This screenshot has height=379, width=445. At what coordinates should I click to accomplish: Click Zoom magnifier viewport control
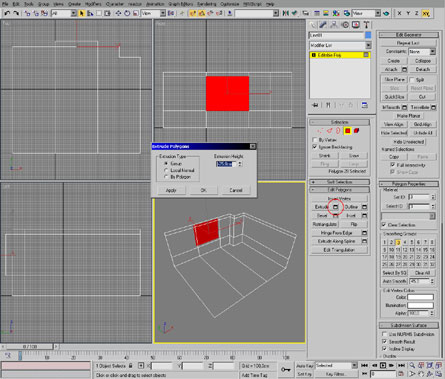(412, 366)
